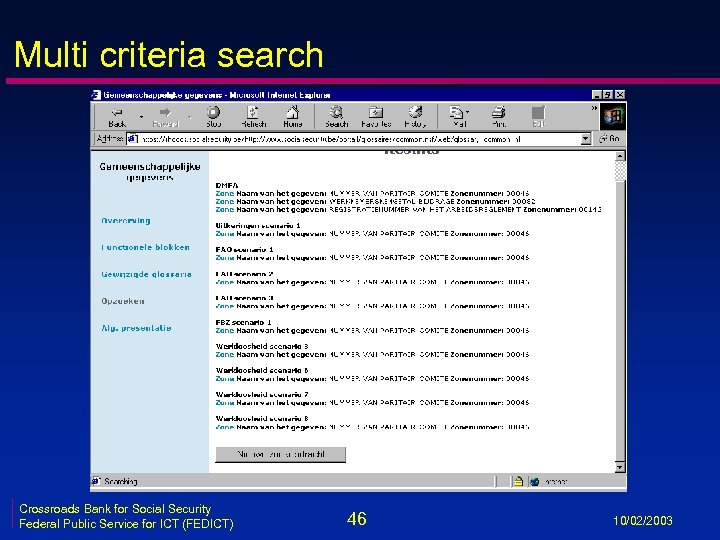Click the Gemeenschappelijke gegevens sidebar title
This screenshot has width=720, height=540.
[x=150, y=171]
